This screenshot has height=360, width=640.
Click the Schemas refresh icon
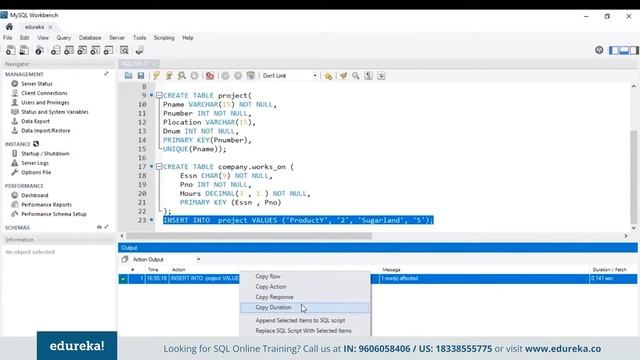point(99,227)
